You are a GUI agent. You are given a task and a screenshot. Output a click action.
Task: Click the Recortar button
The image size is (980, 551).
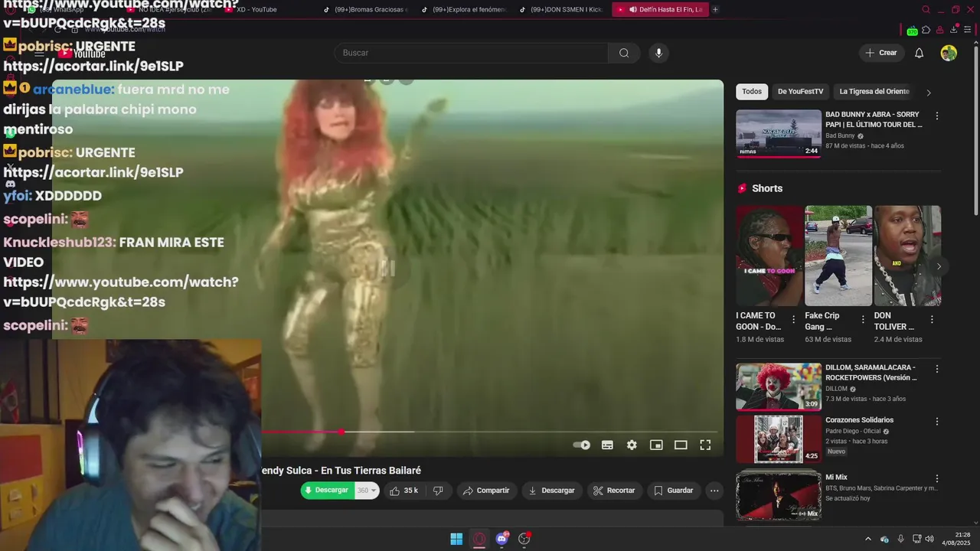tap(614, 491)
